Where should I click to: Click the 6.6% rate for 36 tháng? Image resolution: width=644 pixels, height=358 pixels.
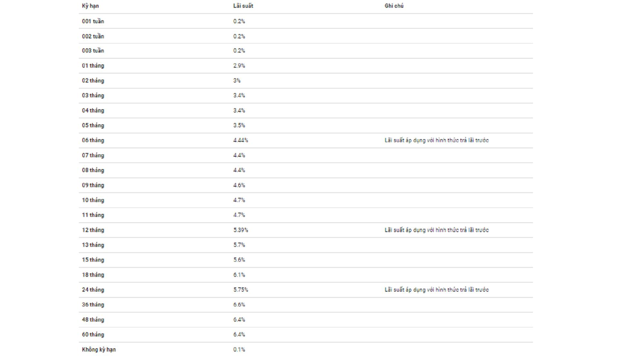coord(239,305)
